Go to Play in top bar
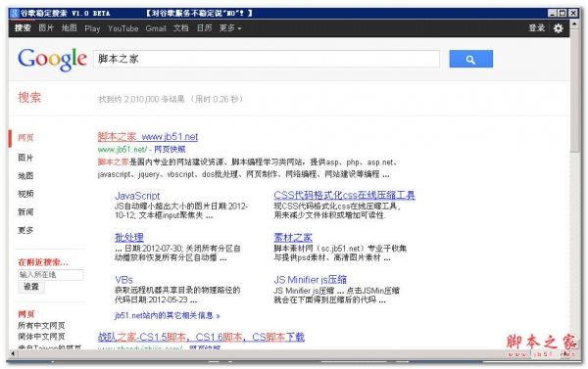588x369 pixels. [x=92, y=28]
